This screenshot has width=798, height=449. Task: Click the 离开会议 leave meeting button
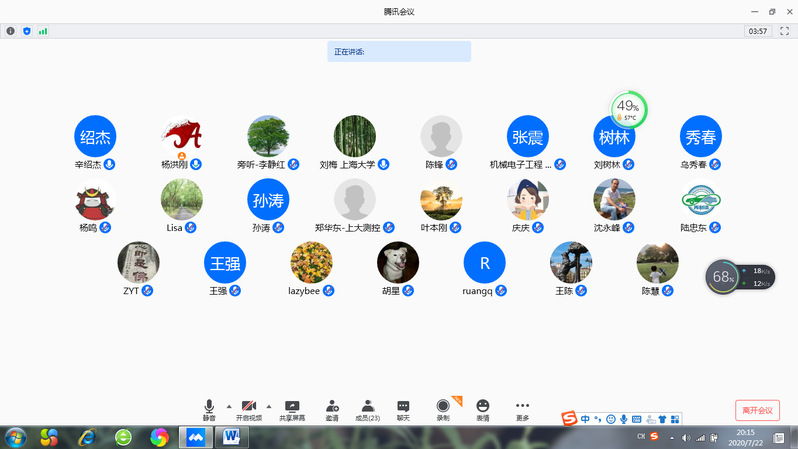[757, 410]
